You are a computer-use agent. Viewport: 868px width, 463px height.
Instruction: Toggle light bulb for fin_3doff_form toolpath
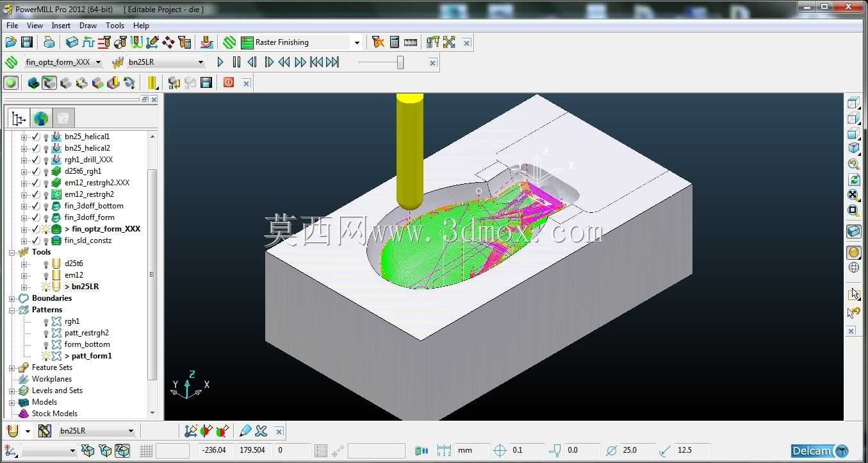coord(46,217)
